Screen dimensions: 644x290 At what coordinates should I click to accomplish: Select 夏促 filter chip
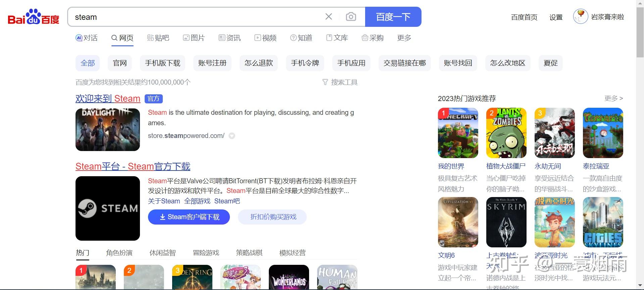coord(551,63)
